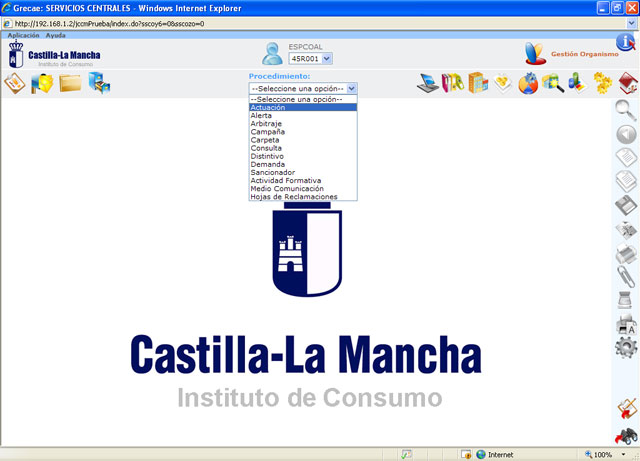Click the magnifying glass sidebar icon
This screenshot has width=640, height=461.
[626, 110]
